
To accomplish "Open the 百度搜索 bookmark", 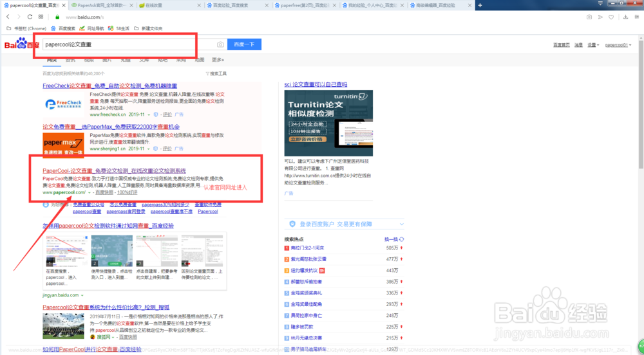I will click(63, 28).
